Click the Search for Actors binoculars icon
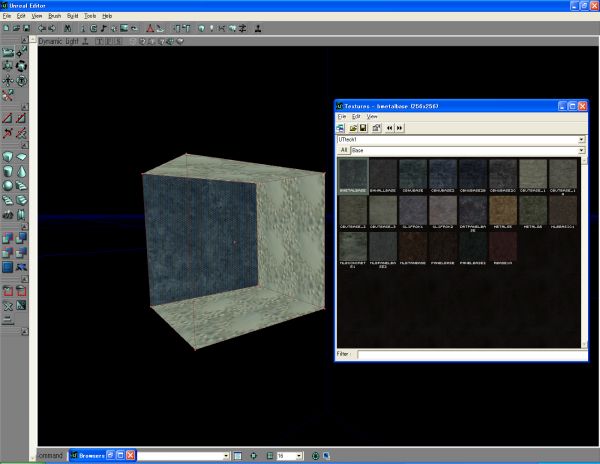600x464 pixels. [67, 28]
